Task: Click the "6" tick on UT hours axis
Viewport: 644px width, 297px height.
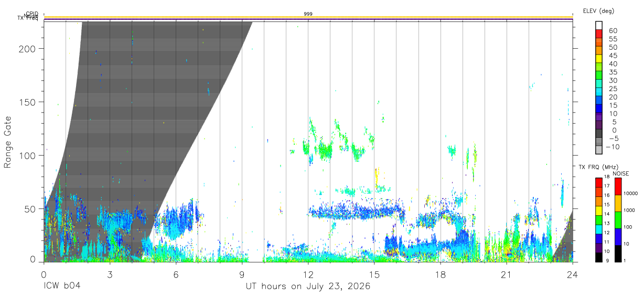Action: pyautogui.click(x=176, y=274)
